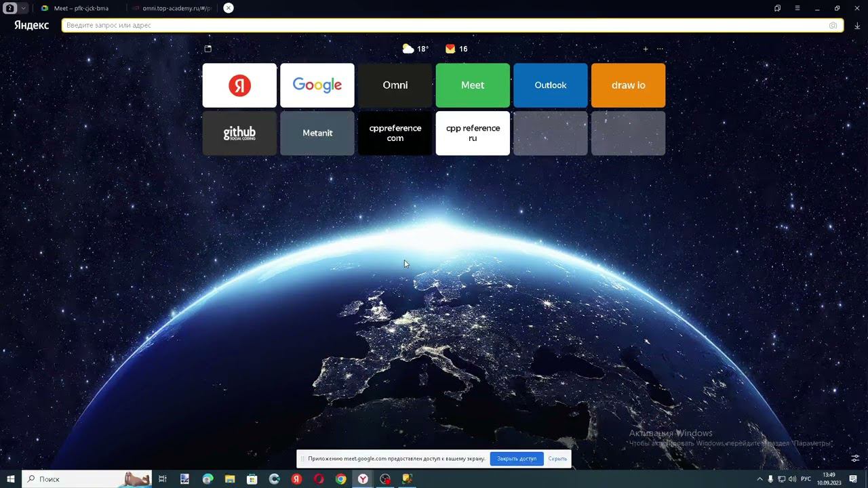Open the notification center icon
Screen dimensions: 868x488
pos(853,479)
